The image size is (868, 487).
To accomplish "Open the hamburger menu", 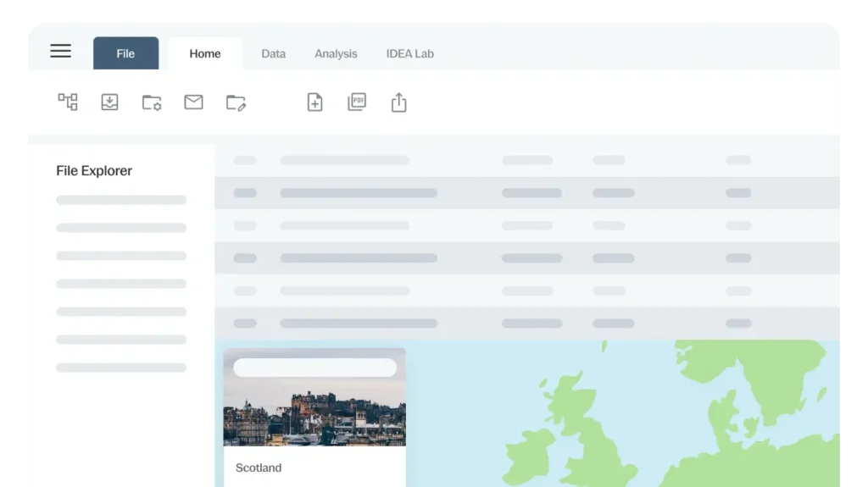I will (60, 52).
